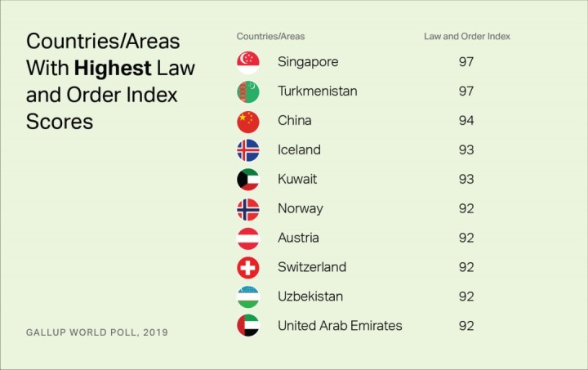Image resolution: width=588 pixels, height=370 pixels.
Task: Click the Law and Order Index header
Action: pos(467,37)
